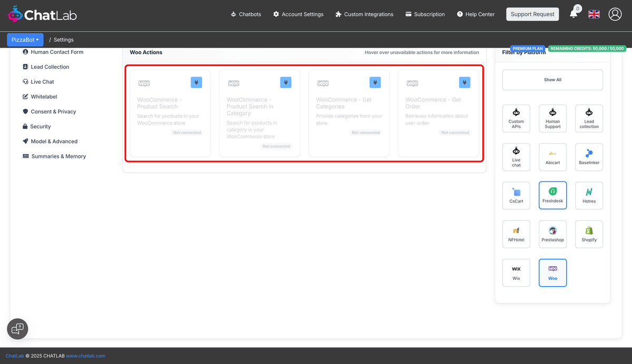Click the remaining credits progress badge

click(x=586, y=48)
